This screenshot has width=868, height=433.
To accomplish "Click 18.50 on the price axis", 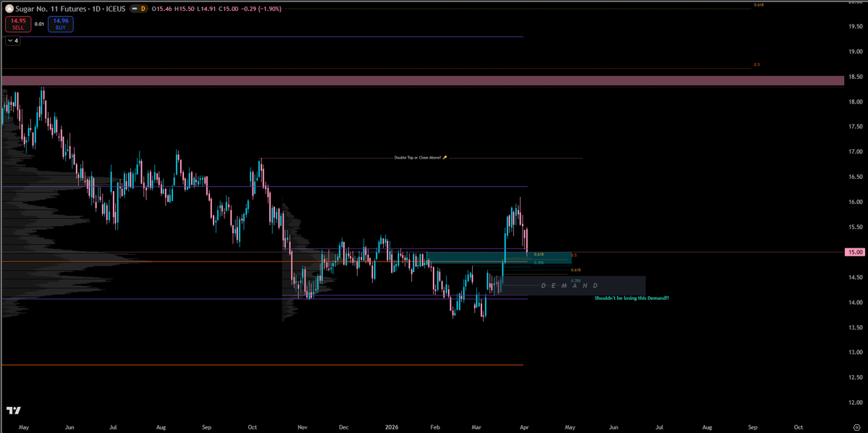I will click(x=856, y=77).
